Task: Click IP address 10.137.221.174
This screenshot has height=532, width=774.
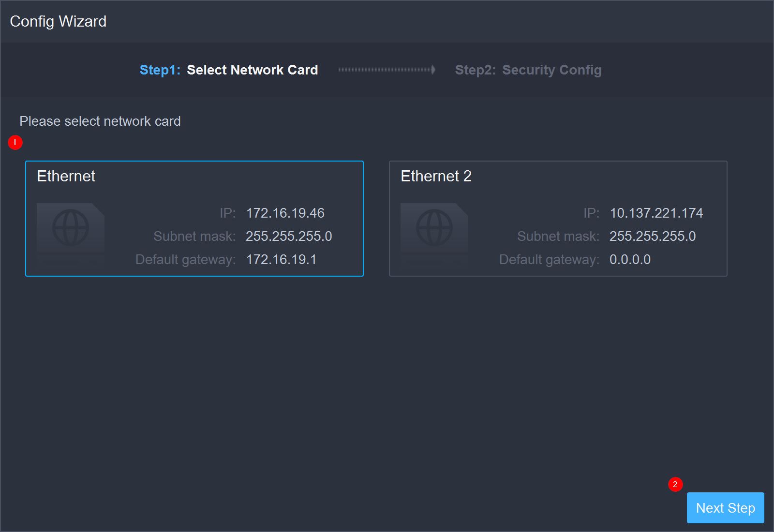Action: click(656, 213)
